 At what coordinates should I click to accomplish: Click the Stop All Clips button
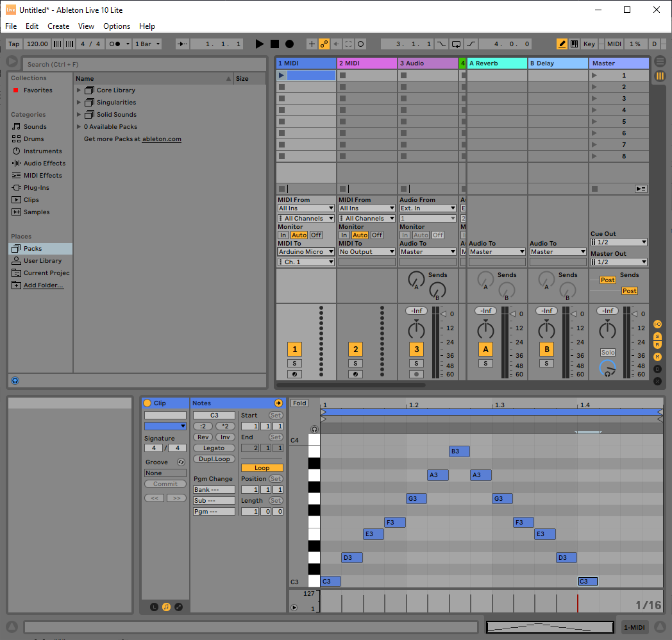595,189
